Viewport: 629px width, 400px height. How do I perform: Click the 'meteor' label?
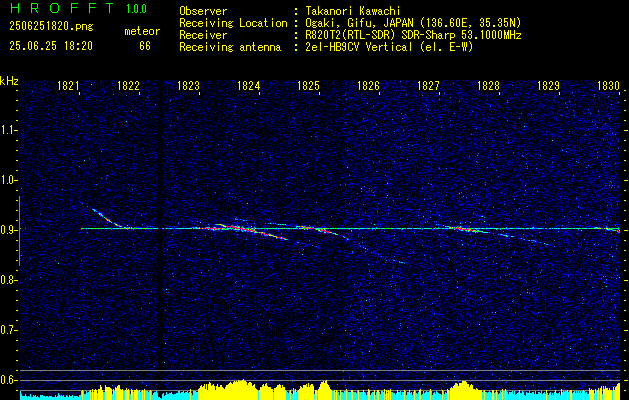click(142, 31)
